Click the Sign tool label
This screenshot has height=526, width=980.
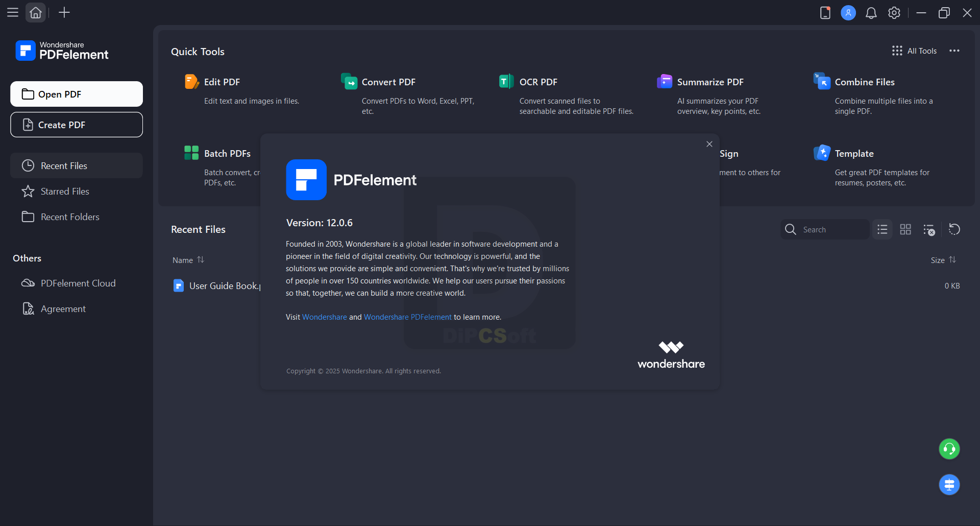click(x=729, y=154)
